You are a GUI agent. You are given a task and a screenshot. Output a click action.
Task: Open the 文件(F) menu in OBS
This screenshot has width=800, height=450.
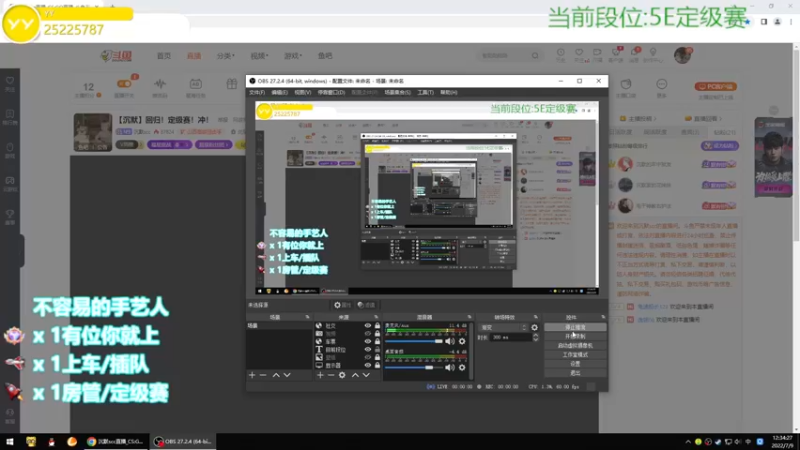pyautogui.click(x=257, y=92)
